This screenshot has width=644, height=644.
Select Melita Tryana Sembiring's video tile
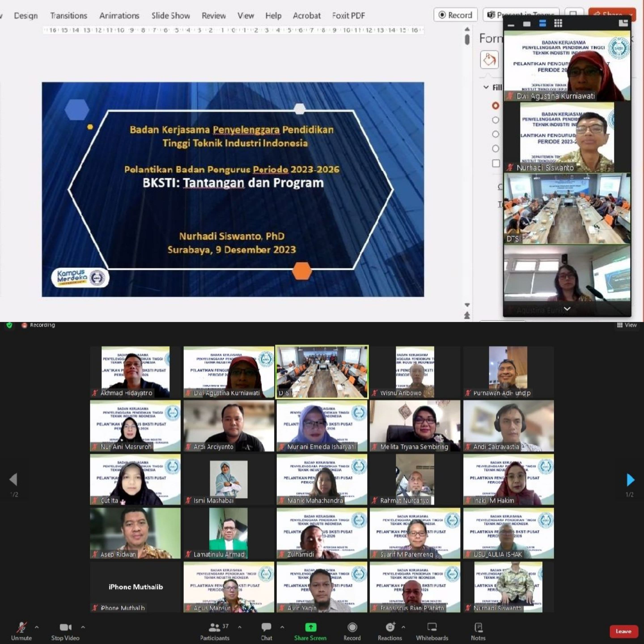pos(415,426)
